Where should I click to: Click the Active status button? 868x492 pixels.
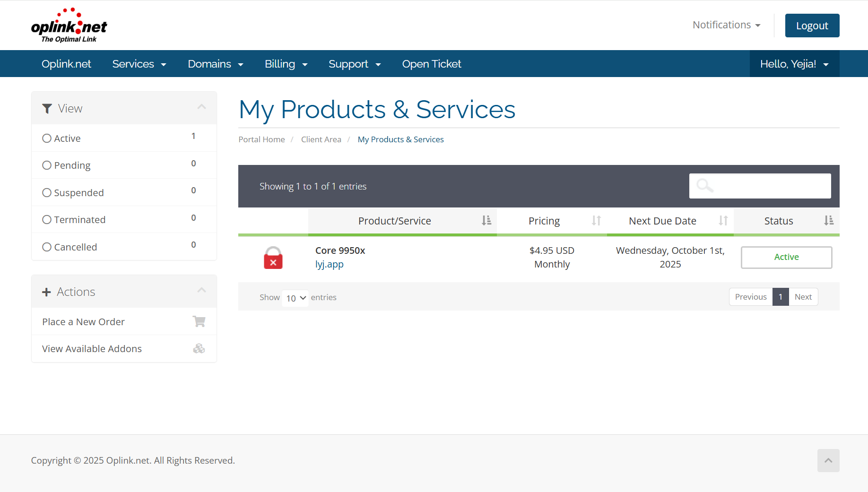tap(786, 257)
